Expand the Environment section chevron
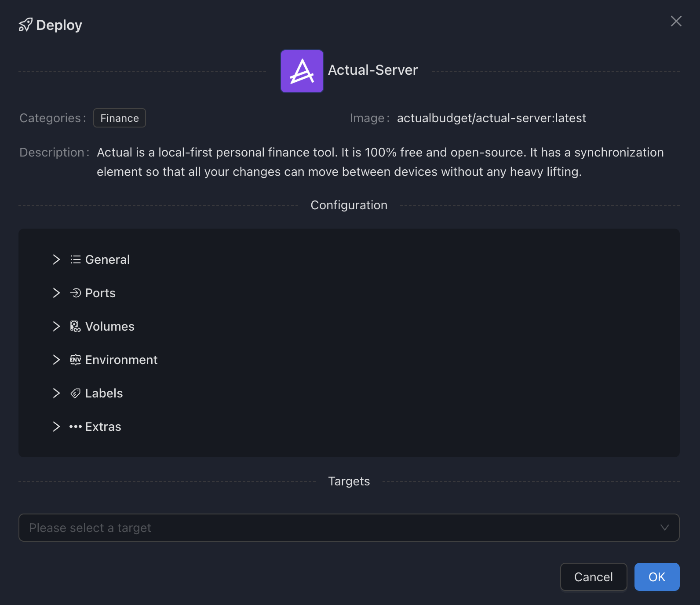 coord(56,360)
